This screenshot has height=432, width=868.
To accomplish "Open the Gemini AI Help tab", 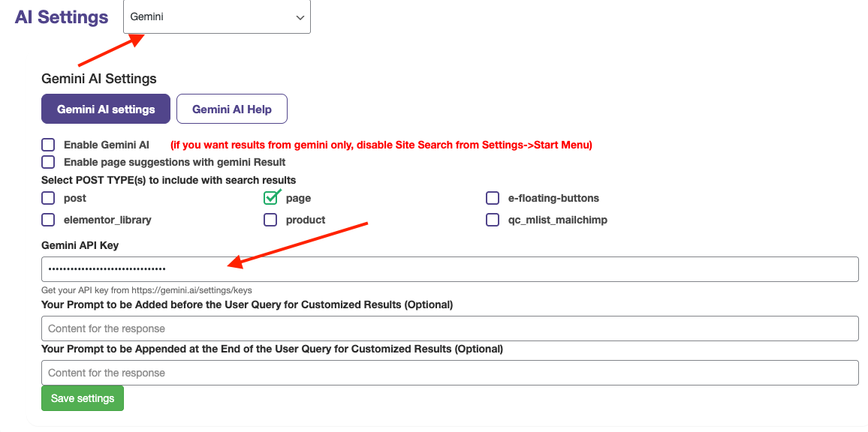I will coord(232,109).
